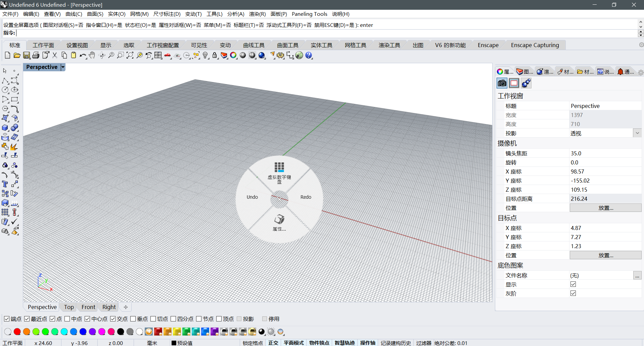
Task: Click the virtual numeric keypad in the radial menu
Action: [279, 172]
